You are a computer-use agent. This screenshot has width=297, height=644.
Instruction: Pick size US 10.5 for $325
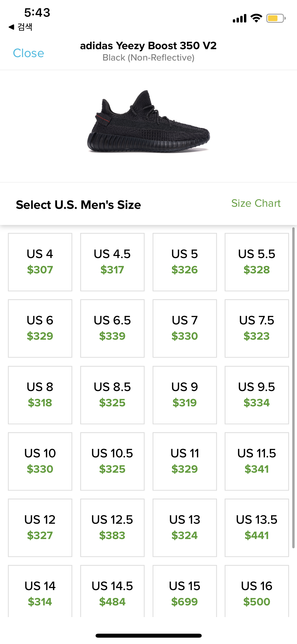coord(112,461)
